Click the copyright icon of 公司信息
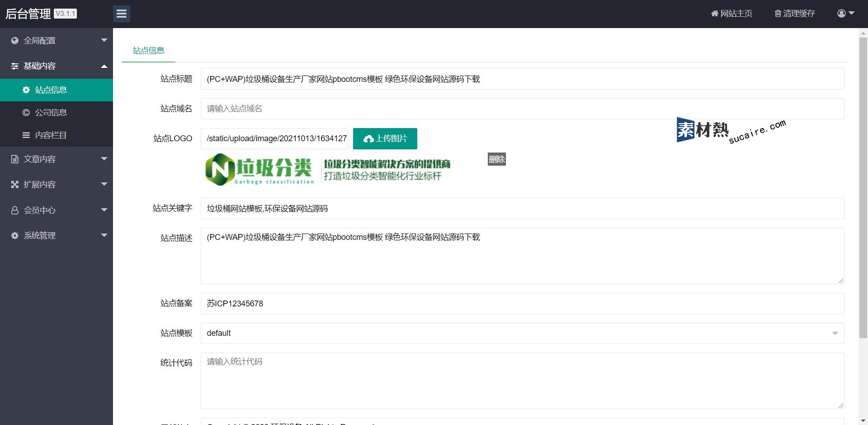 tap(26, 112)
